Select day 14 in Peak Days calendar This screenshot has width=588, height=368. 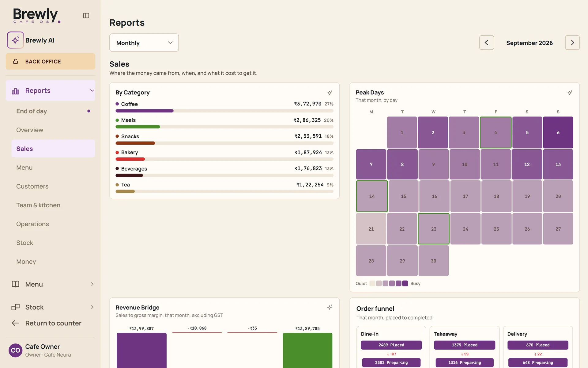click(x=372, y=196)
